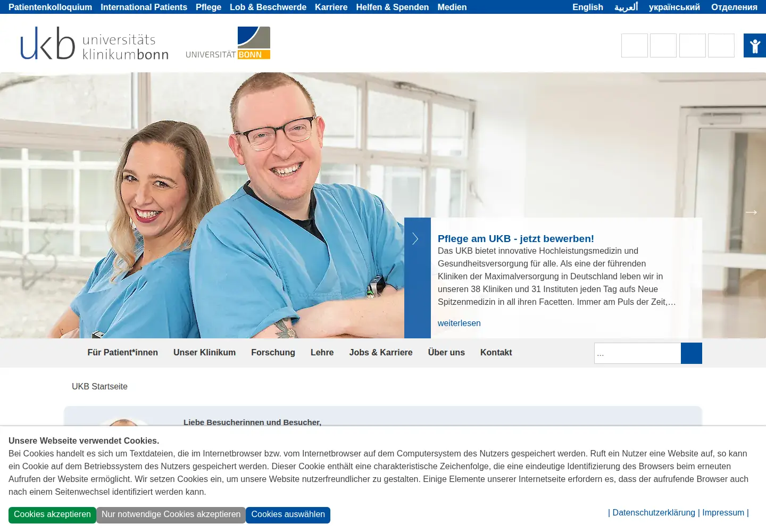This screenshot has height=532, width=766.
Task: Click the UKB Universitätsklinikum Bonn logo
Action: (x=95, y=43)
